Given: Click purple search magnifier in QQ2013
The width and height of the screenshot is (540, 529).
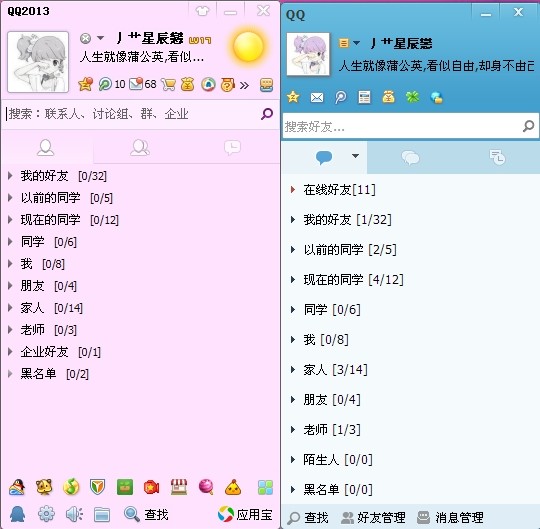Looking at the screenshot, I should pos(267,114).
